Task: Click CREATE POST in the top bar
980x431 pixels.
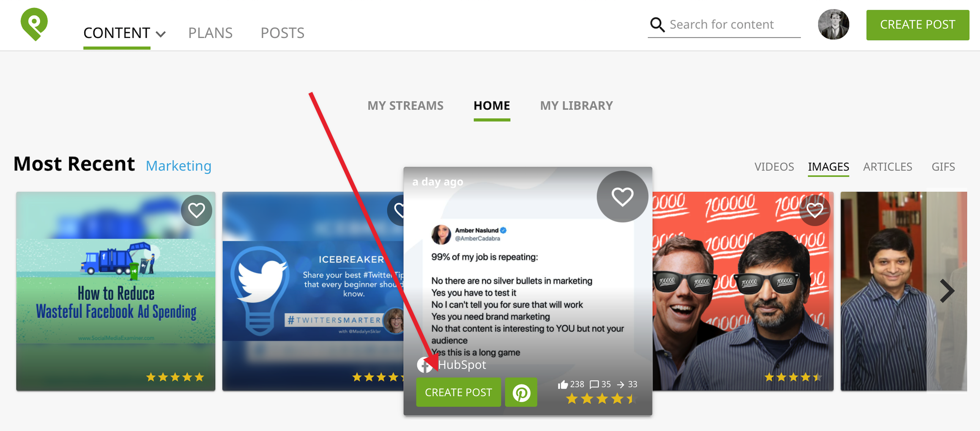Action: [x=917, y=25]
